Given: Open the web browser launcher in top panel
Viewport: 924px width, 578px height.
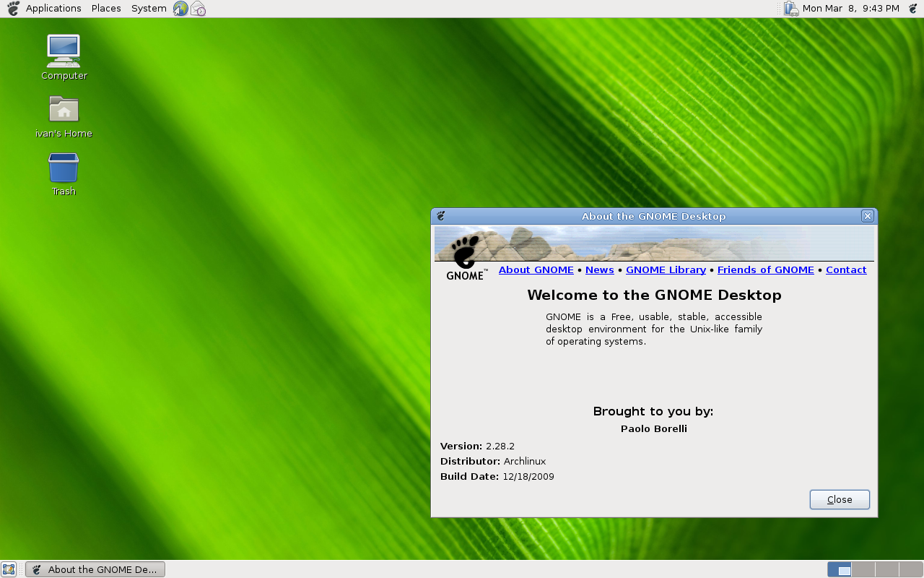Looking at the screenshot, I should (x=180, y=9).
